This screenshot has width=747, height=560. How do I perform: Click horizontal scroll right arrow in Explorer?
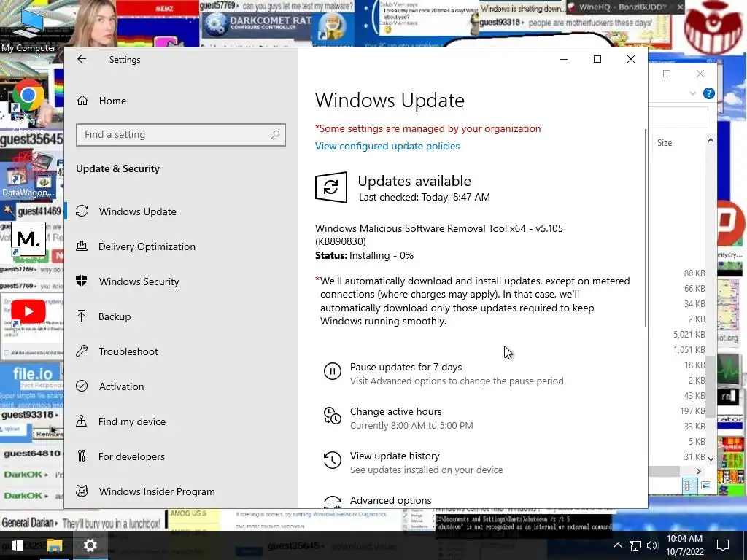click(x=699, y=471)
